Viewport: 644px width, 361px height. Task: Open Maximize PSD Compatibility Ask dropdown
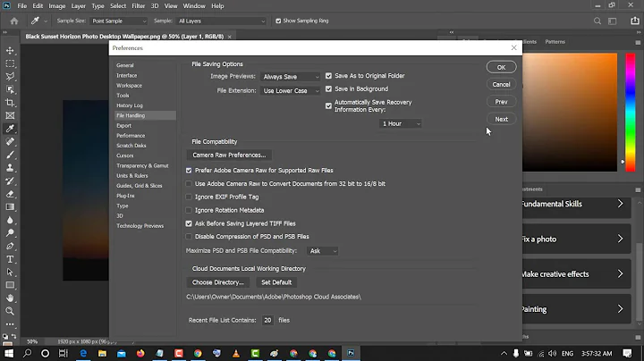pos(322,251)
